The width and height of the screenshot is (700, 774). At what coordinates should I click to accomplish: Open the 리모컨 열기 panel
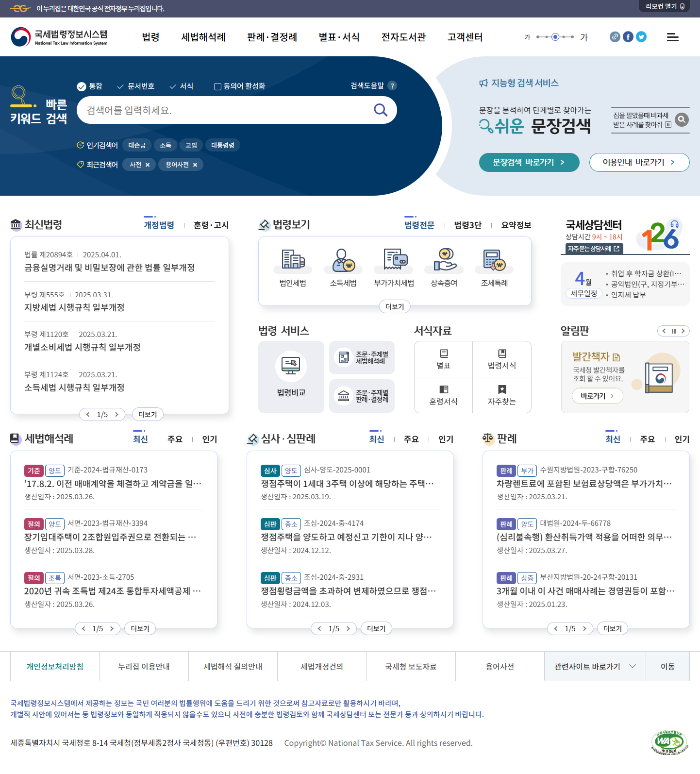coord(665,6)
